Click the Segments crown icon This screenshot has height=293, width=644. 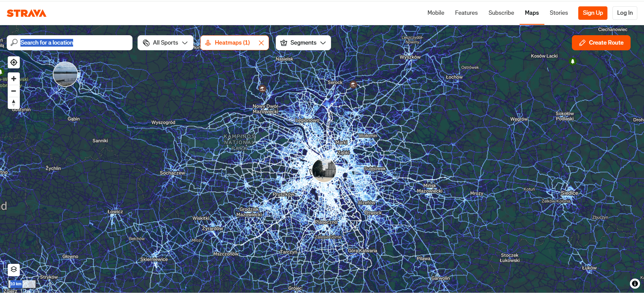pyautogui.click(x=284, y=43)
